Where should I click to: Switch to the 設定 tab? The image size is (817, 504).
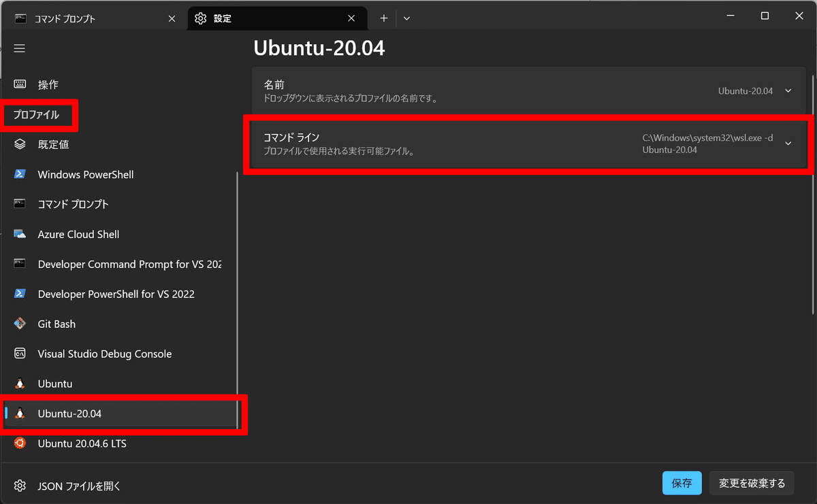click(277, 18)
